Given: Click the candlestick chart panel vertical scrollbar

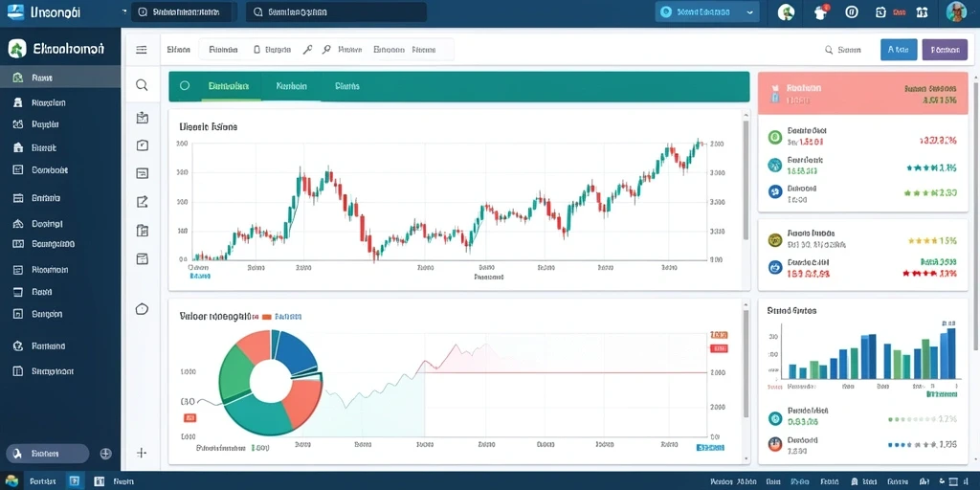Looking at the screenshot, I should (745, 180).
